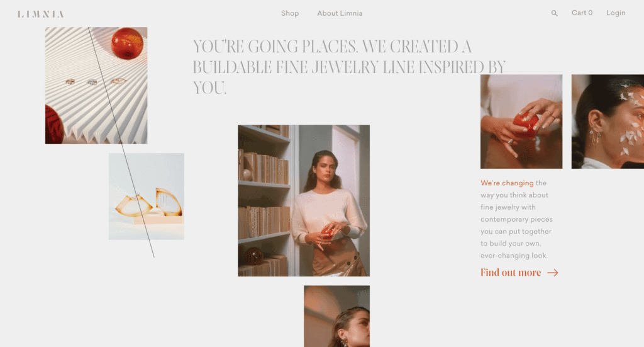Image resolution: width=644 pixels, height=347 pixels.
Task: Click the fine jewelry description paragraph
Action: point(517,219)
